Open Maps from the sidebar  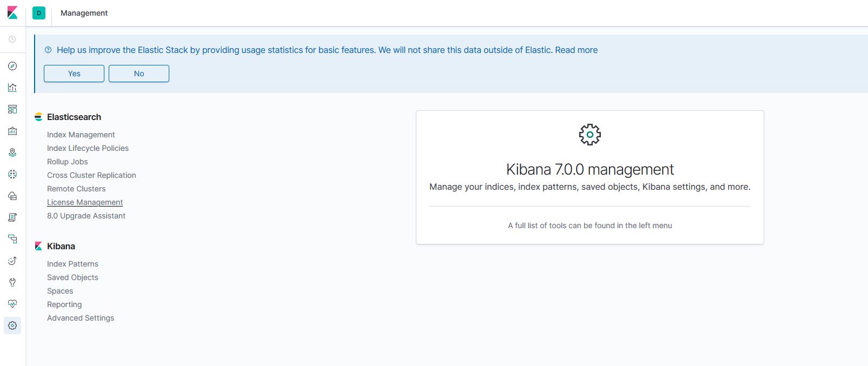click(x=12, y=152)
